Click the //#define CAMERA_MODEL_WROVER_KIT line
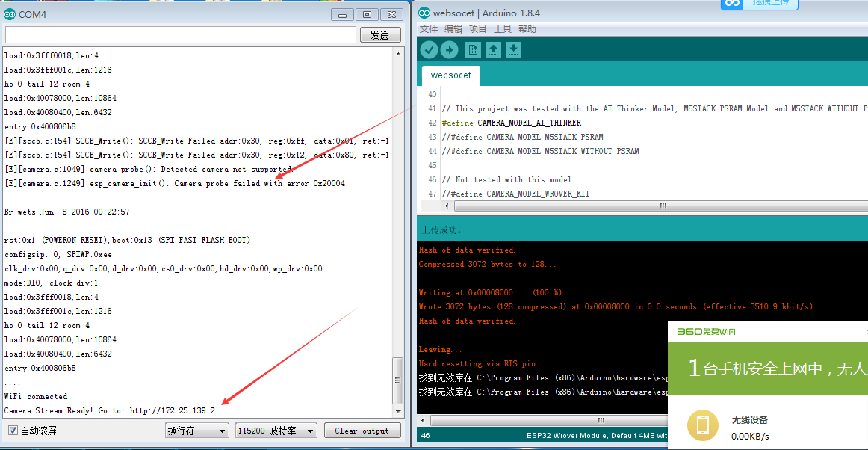The image size is (868, 450). click(x=516, y=194)
